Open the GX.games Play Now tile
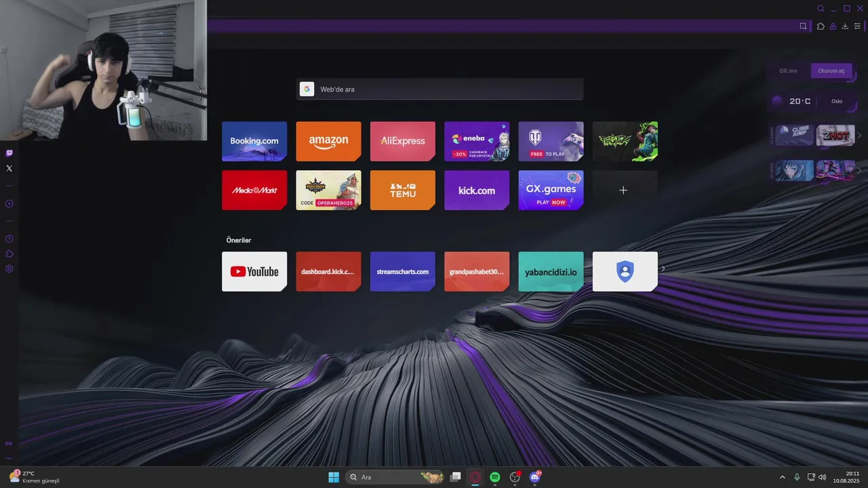Viewport: 868px width, 488px height. pos(551,190)
